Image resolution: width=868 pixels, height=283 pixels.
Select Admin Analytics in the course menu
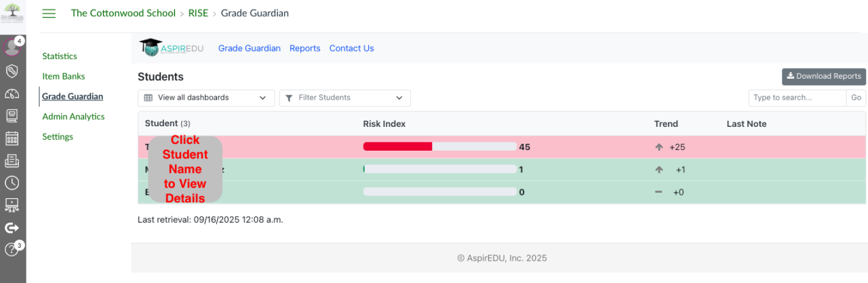point(73,117)
